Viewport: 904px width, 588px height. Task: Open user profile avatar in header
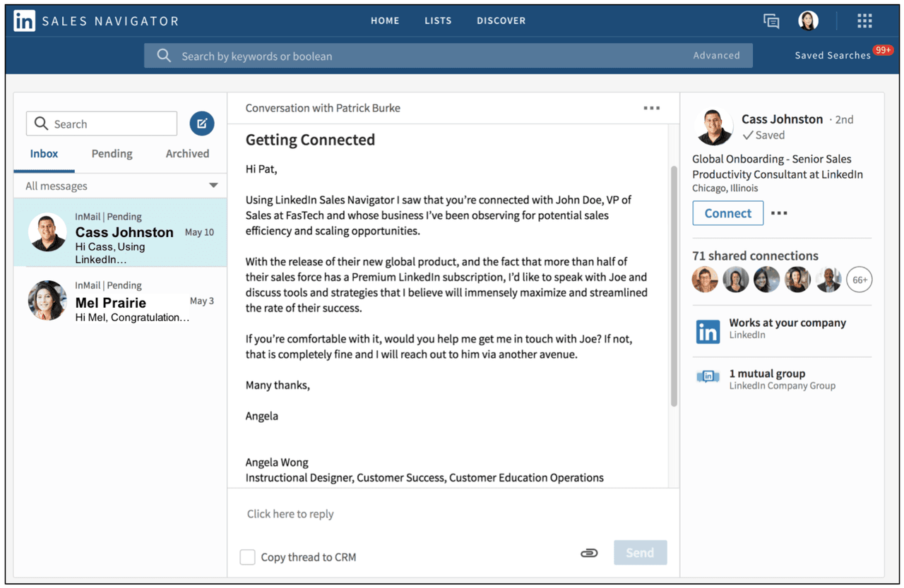(808, 21)
